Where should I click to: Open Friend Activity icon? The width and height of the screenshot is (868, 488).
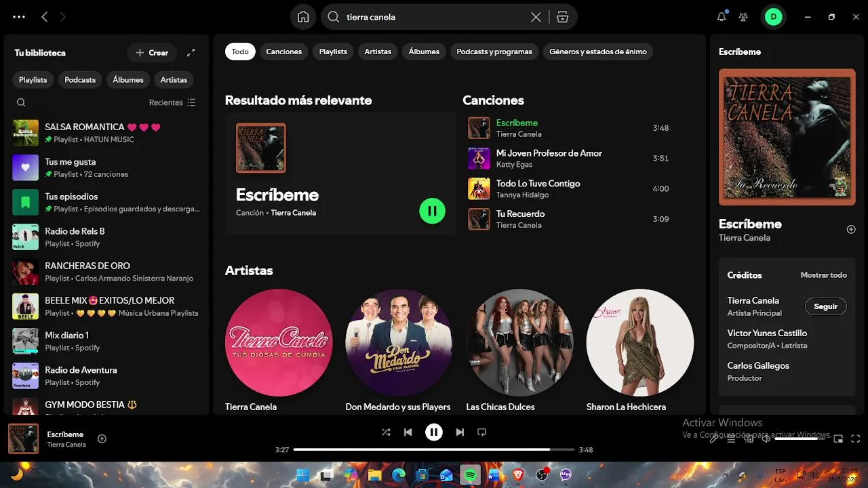[x=744, y=17]
